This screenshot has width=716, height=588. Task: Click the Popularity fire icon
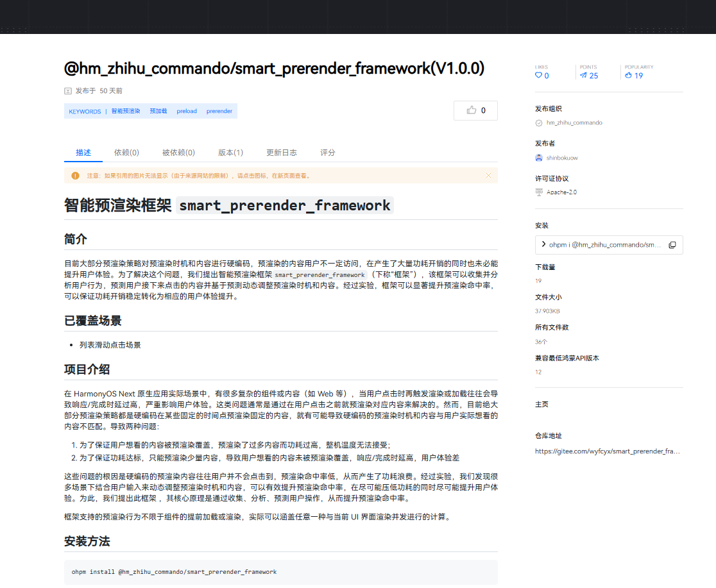[x=627, y=75]
